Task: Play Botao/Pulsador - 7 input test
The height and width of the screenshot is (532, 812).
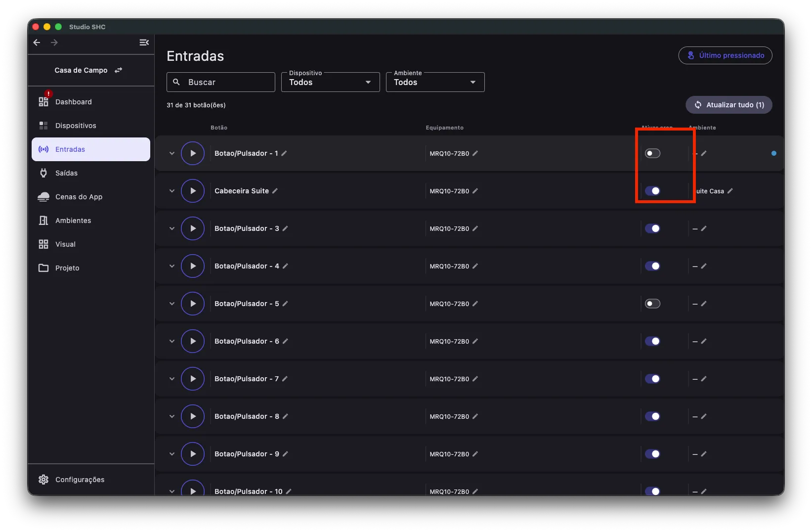Action: (x=193, y=379)
